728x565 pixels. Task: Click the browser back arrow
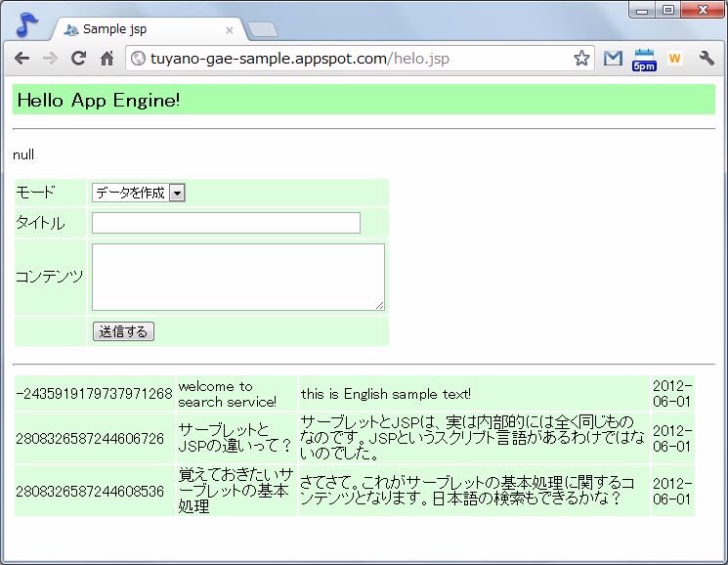[21, 59]
